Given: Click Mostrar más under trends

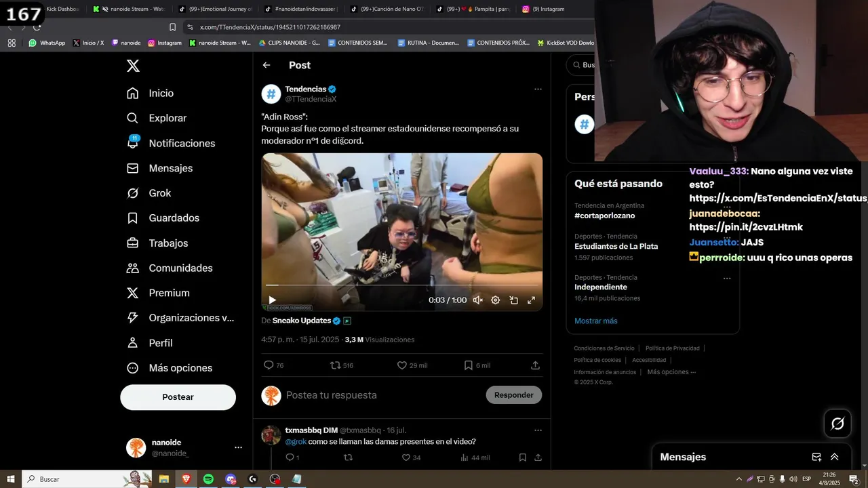Looking at the screenshot, I should click(x=596, y=321).
